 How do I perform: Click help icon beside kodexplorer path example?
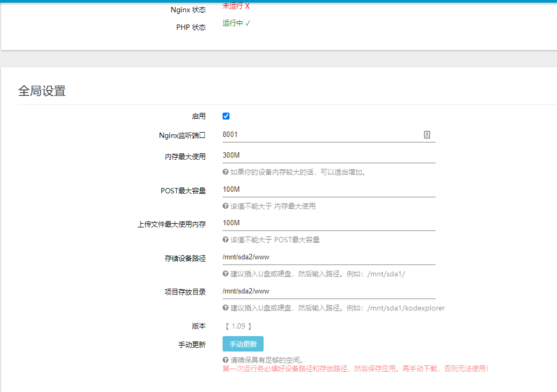pos(225,308)
